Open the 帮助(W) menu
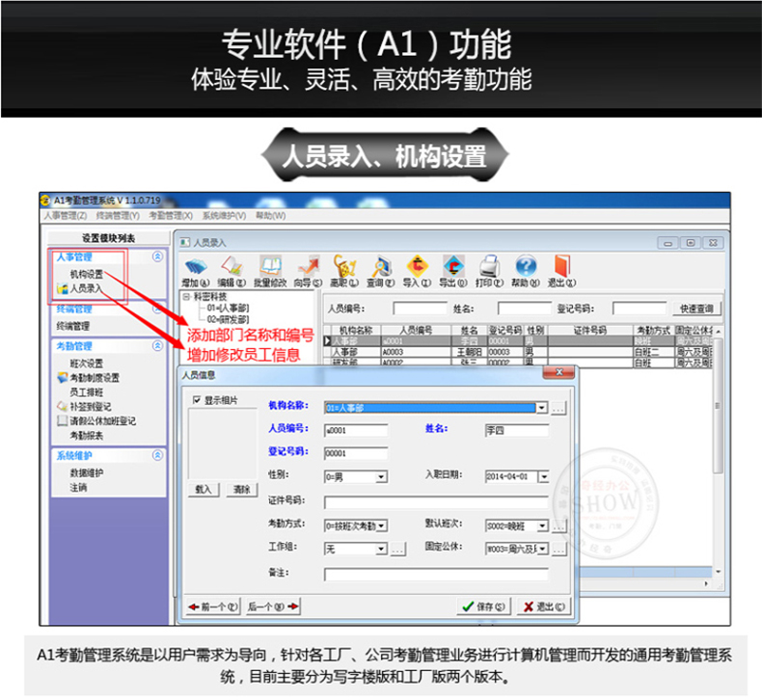Image resolution: width=762 pixels, height=700 pixels. 271,216
